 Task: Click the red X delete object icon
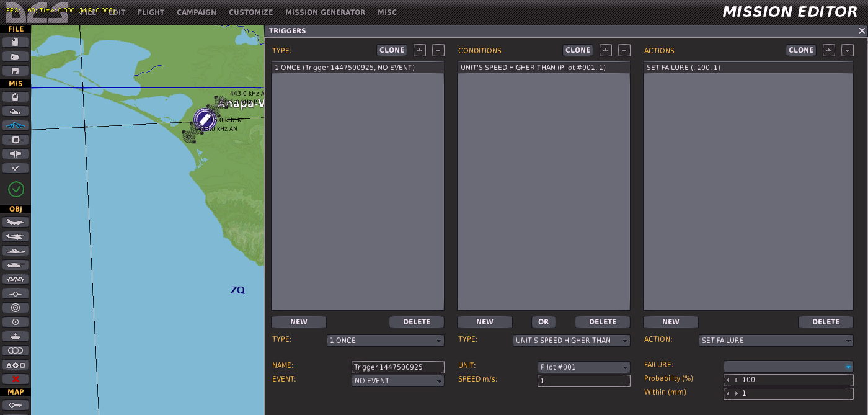(x=15, y=379)
